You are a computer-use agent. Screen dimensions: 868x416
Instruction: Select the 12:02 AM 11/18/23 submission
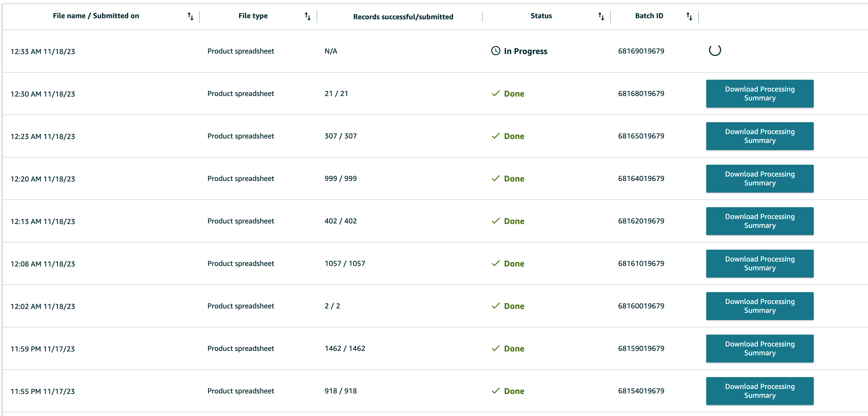[x=42, y=307]
